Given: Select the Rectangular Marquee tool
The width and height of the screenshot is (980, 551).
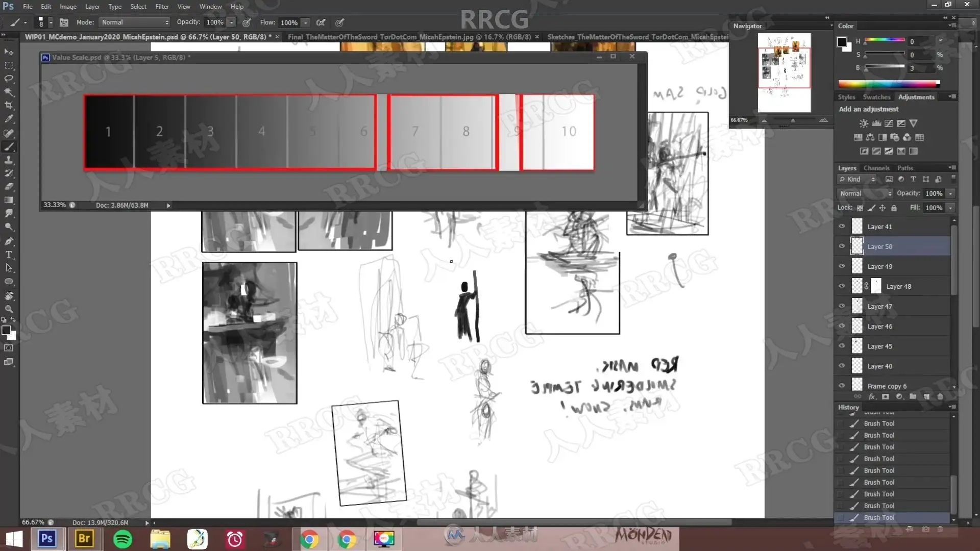Looking at the screenshot, I should pos(9,65).
